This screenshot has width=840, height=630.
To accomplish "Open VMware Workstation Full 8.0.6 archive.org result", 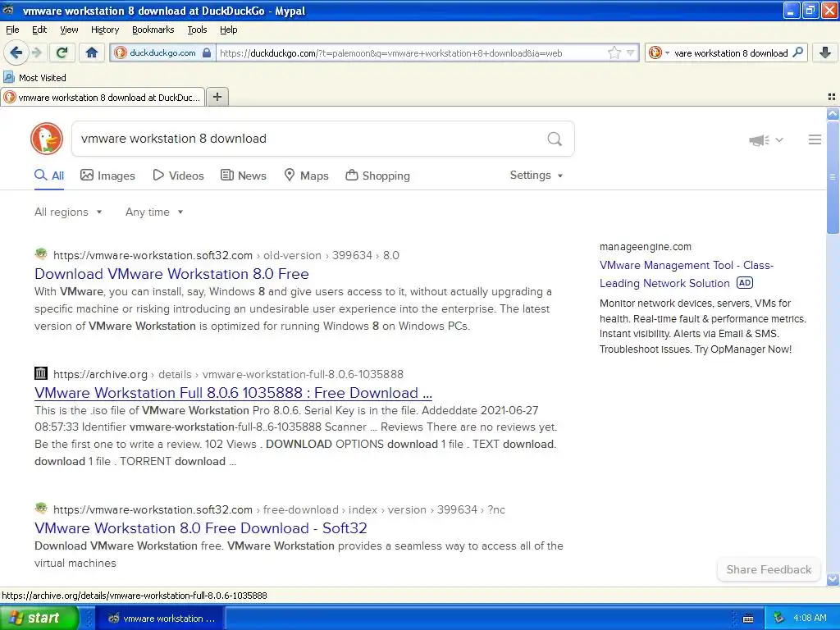I will pos(233,393).
